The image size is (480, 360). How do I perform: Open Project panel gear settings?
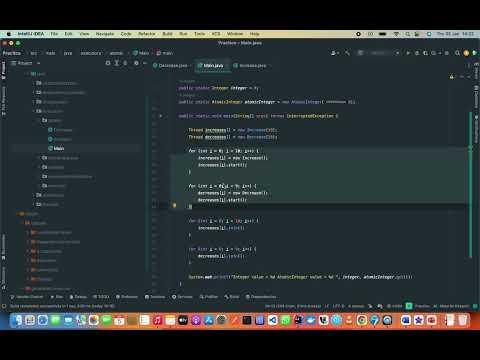(x=136, y=63)
